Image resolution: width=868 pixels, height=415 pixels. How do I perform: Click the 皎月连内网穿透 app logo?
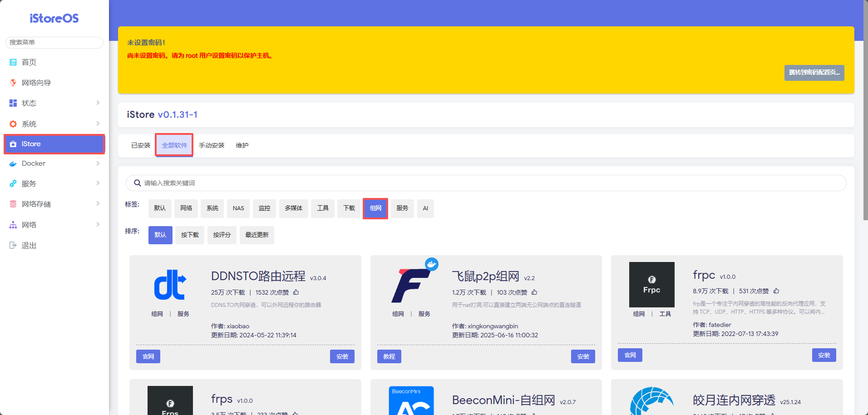click(x=651, y=400)
